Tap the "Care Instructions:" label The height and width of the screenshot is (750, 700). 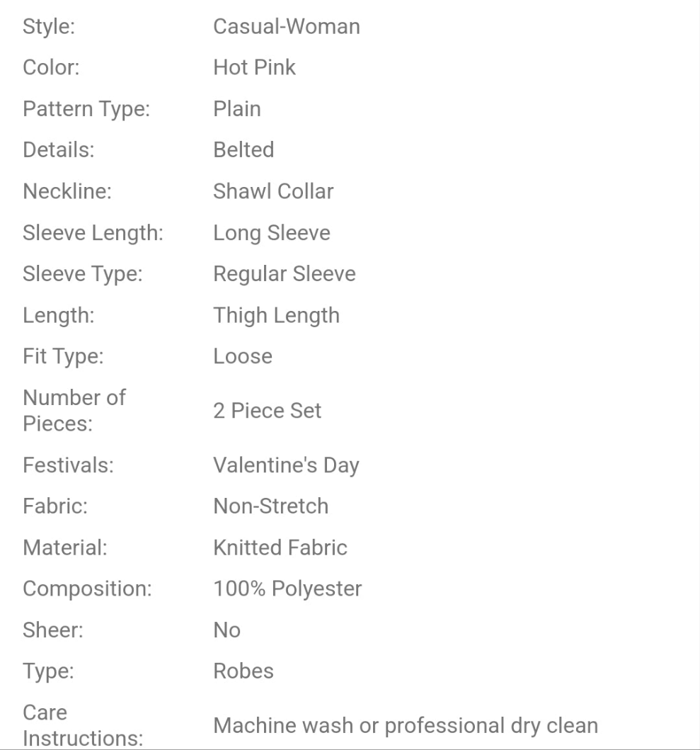[82, 725]
